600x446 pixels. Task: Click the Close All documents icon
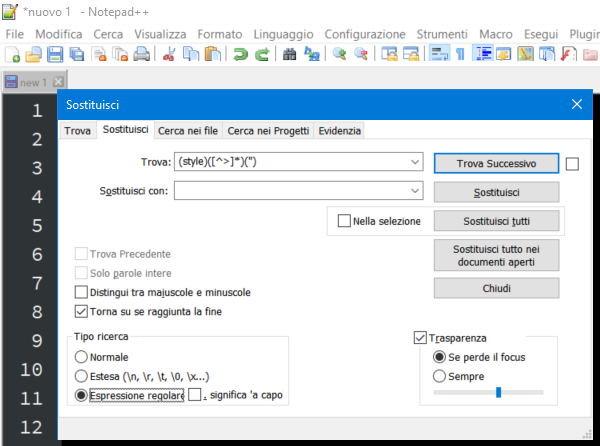pos(120,54)
